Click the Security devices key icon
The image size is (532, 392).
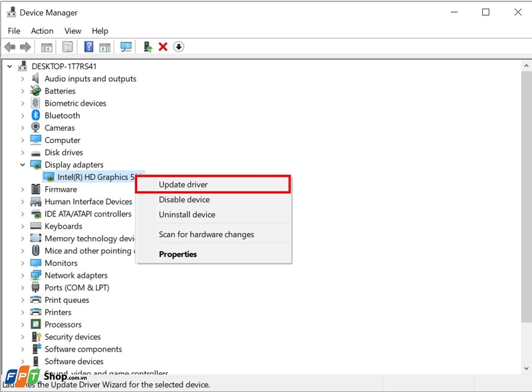tap(36, 336)
